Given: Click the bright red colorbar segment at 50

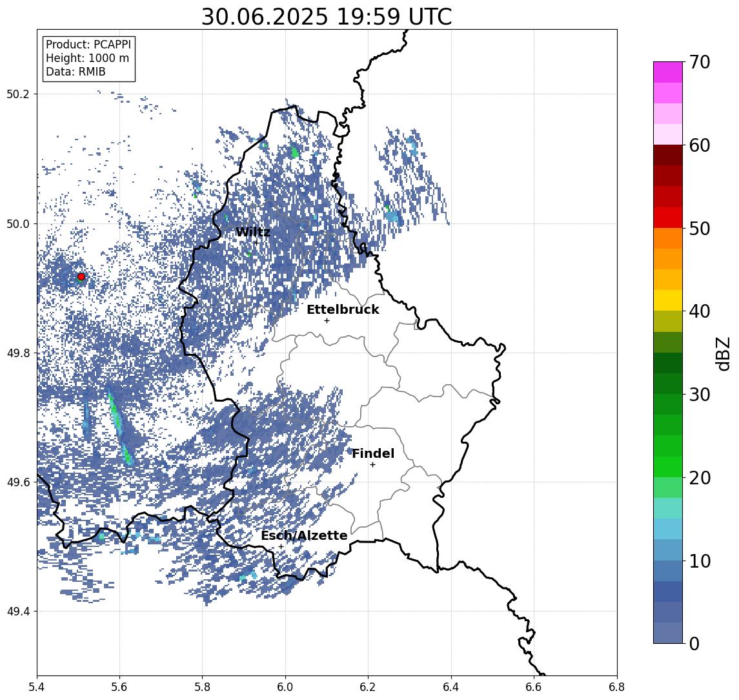Looking at the screenshot, I should 668,218.
